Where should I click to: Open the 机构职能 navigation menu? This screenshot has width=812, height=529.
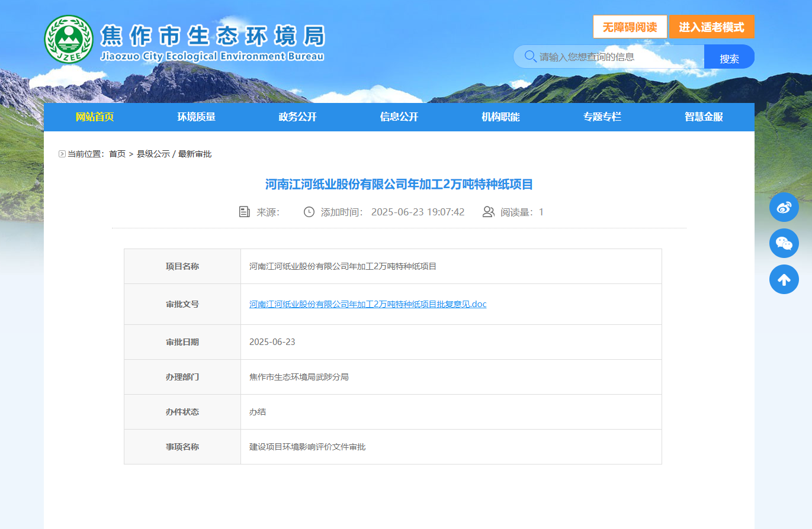500,117
